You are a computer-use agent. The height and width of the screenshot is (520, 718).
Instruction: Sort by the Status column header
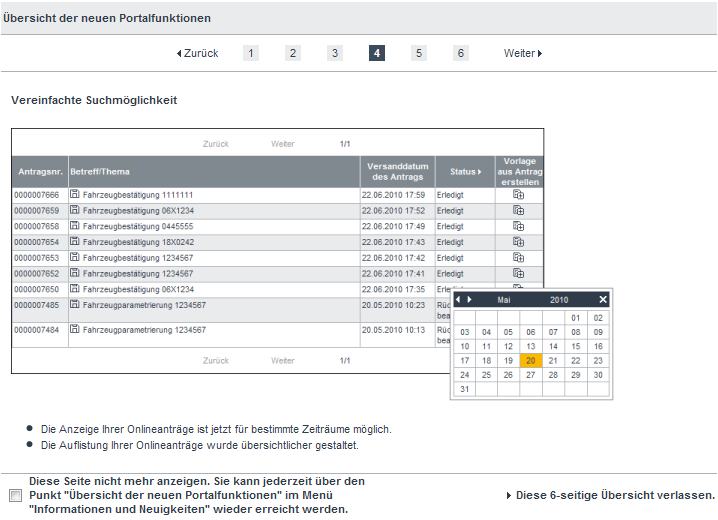click(x=465, y=172)
